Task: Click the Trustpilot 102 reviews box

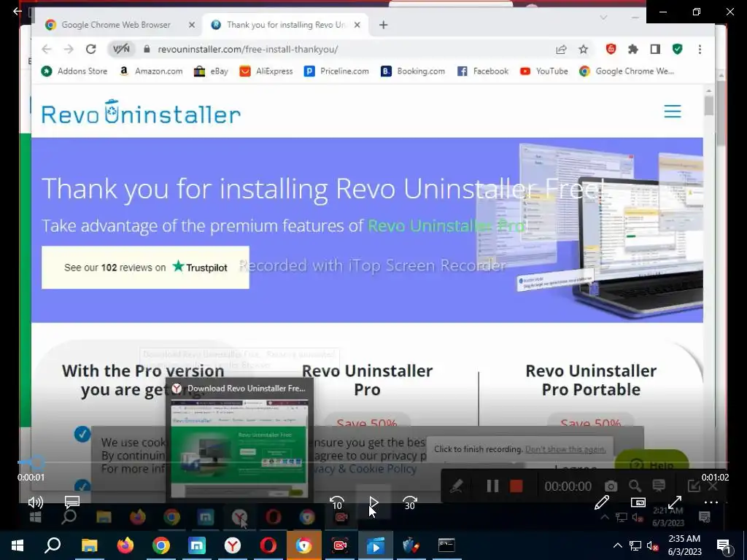Action: coord(145,267)
